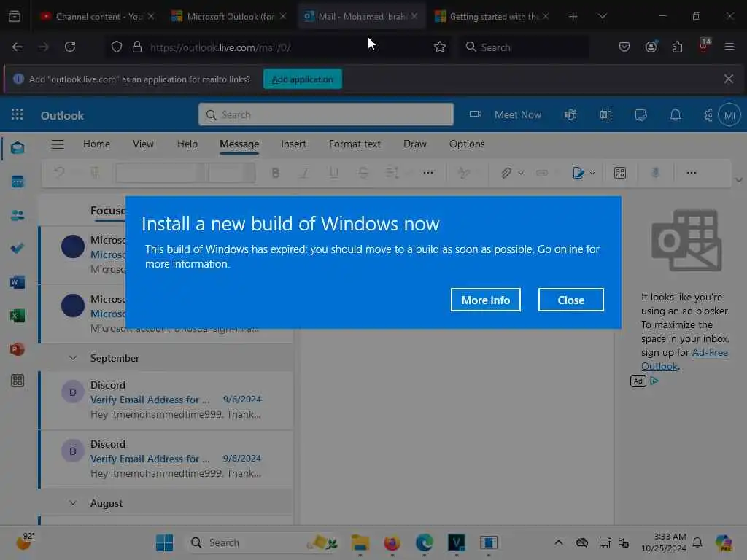The height and width of the screenshot is (560, 747).
Task: Click Close in the Windows build dialog
Action: [570, 300]
